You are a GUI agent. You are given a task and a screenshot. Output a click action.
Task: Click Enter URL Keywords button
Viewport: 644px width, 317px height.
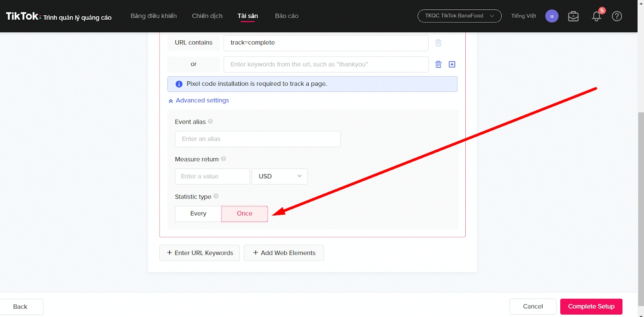pyautogui.click(x=200, y=253)
